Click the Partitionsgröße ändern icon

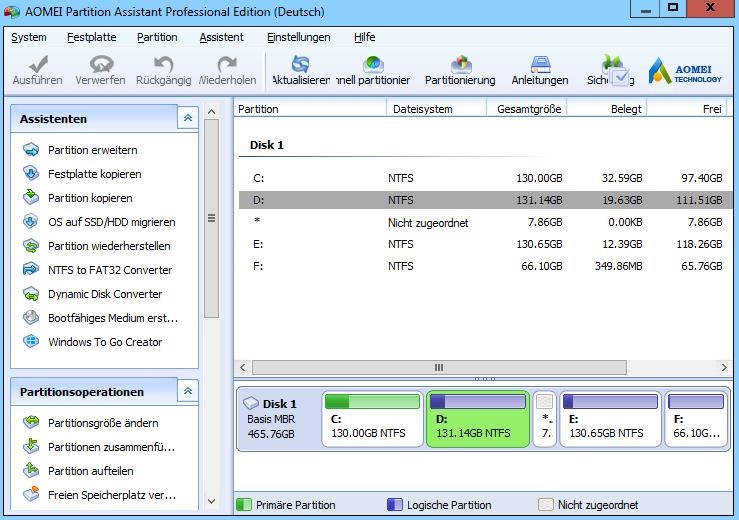coord(31,422)
